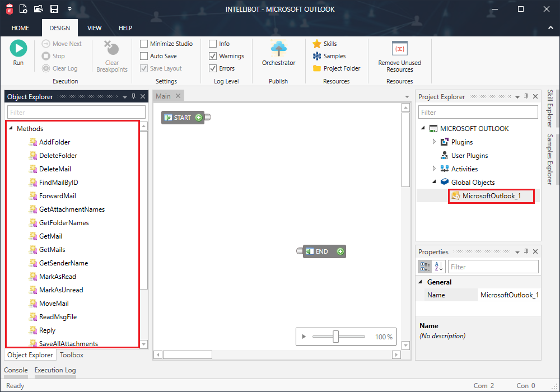560x392 pixels.
Task: Click the Save icon in the title bar
Action: click(53, 8)
